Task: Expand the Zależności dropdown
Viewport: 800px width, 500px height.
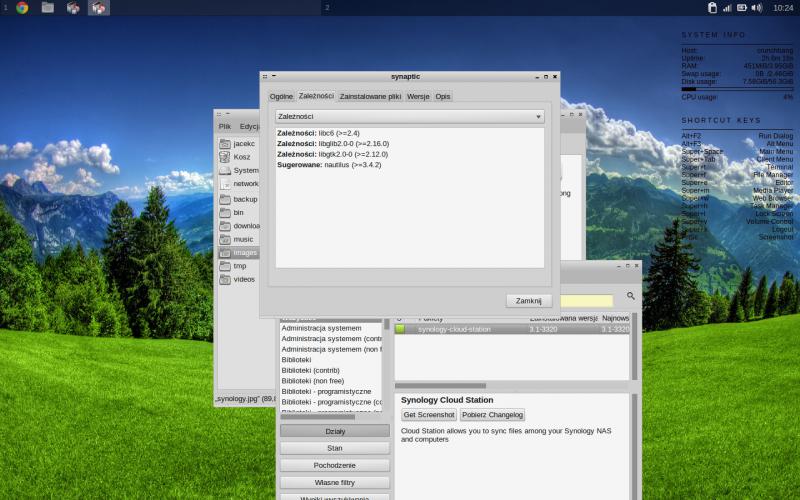Action: point(410,116)
